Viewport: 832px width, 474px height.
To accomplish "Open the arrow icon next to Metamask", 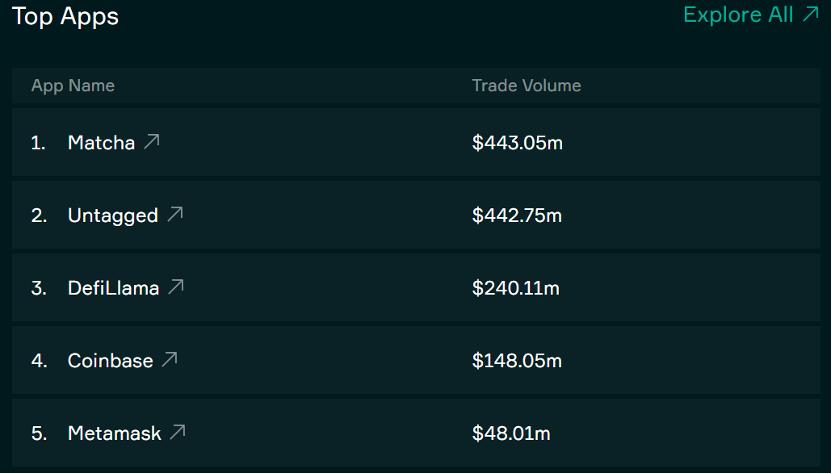I will point(178,432).
